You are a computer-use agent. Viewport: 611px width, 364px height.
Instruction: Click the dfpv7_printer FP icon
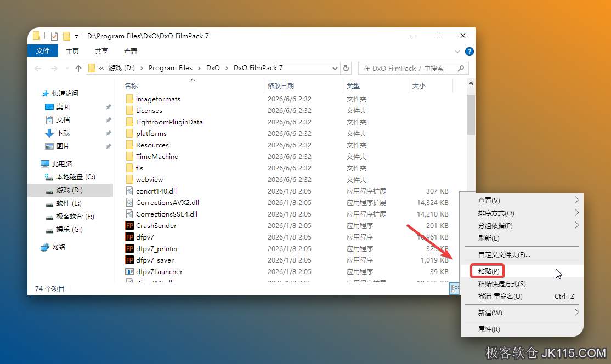point(129,248)
